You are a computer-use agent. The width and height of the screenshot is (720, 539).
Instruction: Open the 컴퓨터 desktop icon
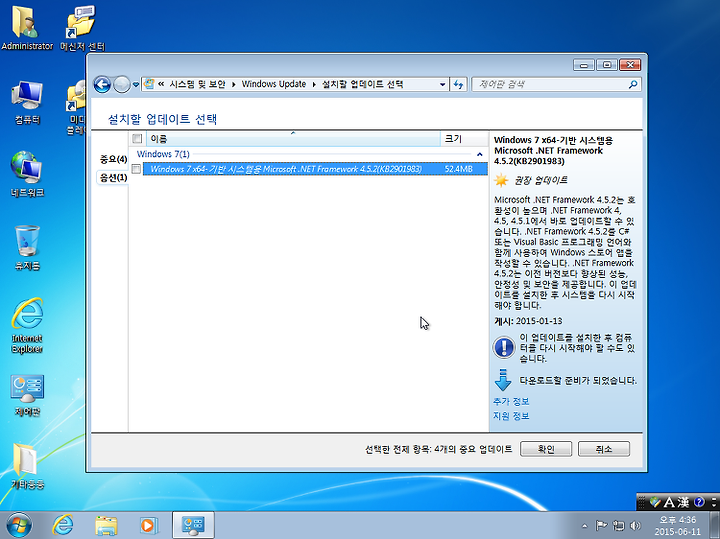click(x=27, y=102)
